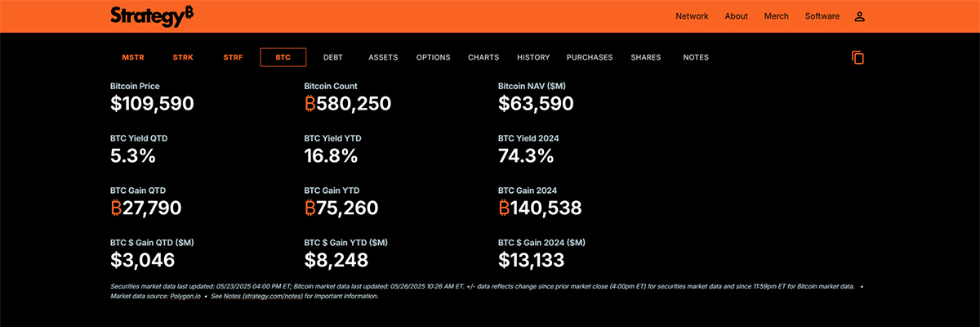Open the DEBT tab
This screenshot has width=980, height=327.
[333, 57]
